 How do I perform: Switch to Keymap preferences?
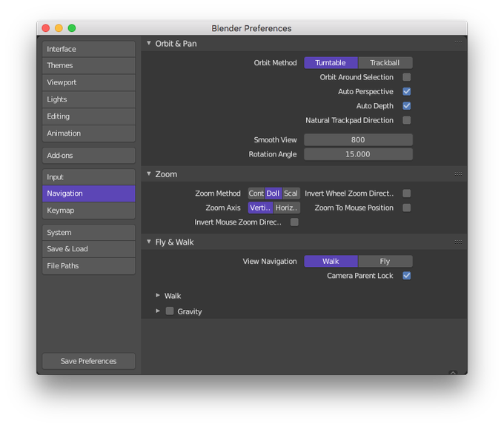89,211
